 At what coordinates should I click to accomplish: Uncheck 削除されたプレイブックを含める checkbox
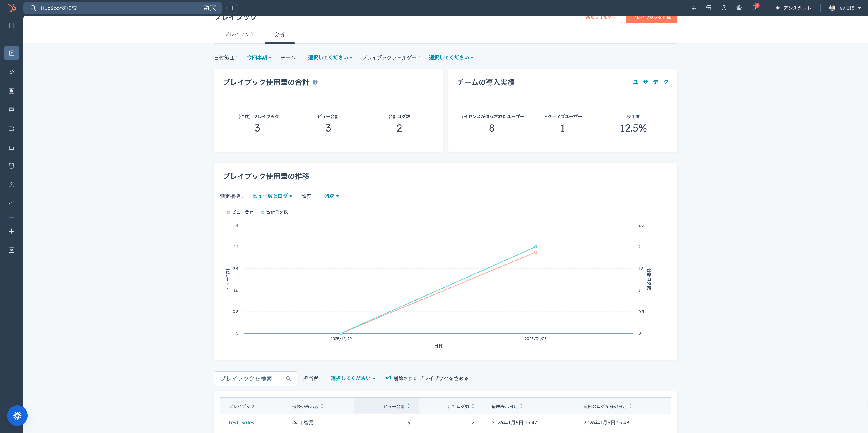[387, 378]
